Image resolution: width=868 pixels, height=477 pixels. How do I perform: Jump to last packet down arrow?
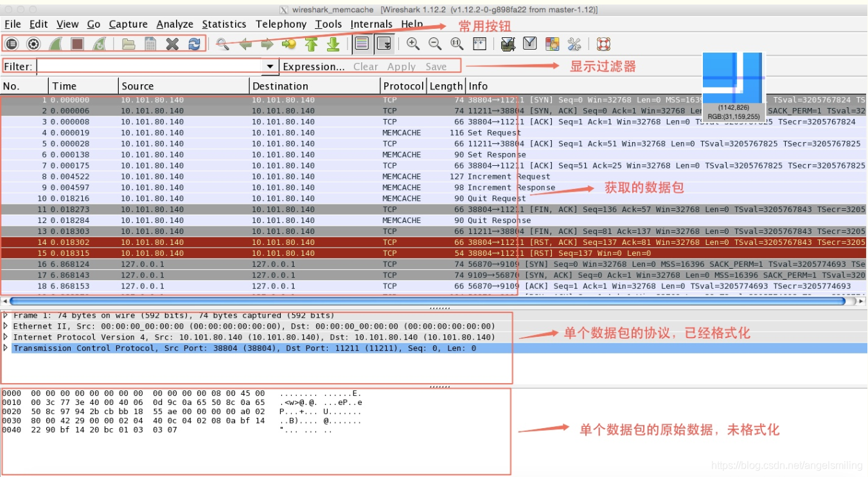pyautogui.click(x=333, y=44)
